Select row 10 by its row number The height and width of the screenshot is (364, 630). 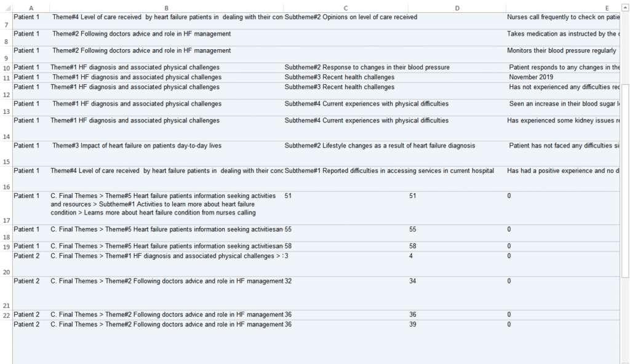click(x=6, y=68)
